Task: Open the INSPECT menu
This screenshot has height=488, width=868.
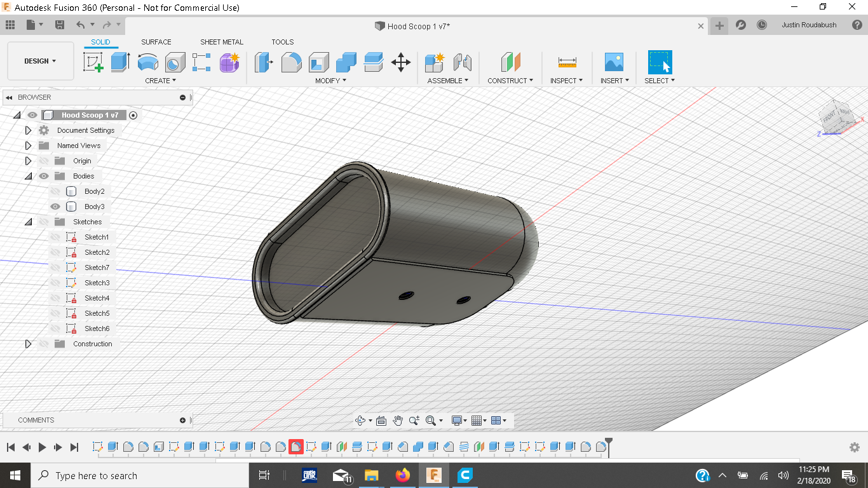Action: (x=566, y=81)
